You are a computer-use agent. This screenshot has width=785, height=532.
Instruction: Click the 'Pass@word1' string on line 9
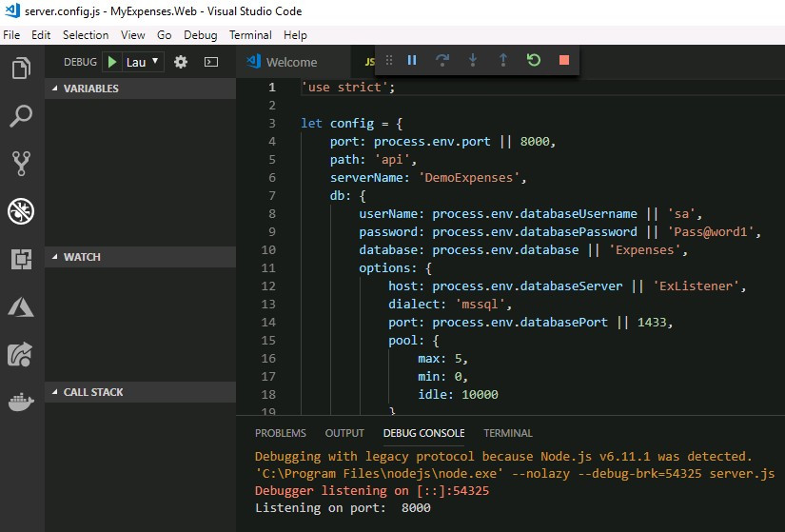coord(711,231)
